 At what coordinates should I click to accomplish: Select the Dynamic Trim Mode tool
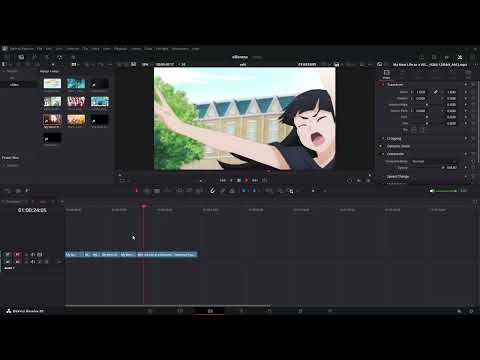(x=157, y=191)
